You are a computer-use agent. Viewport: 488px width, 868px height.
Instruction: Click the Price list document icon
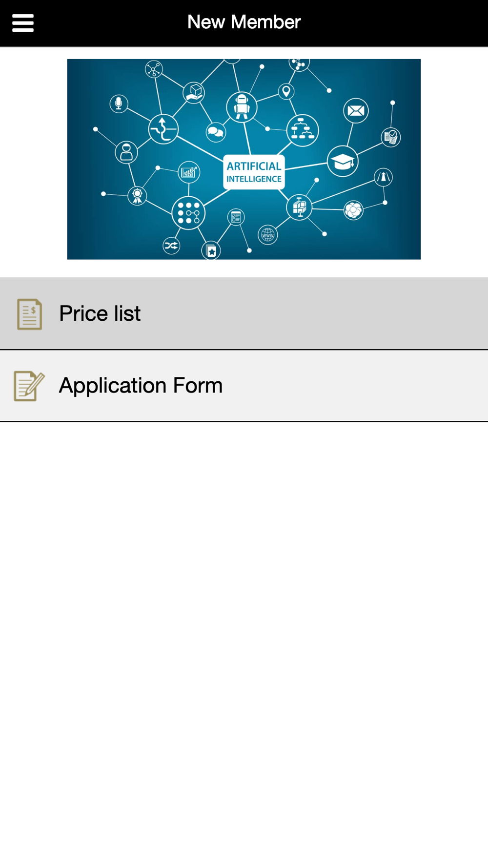click(29, 314)
